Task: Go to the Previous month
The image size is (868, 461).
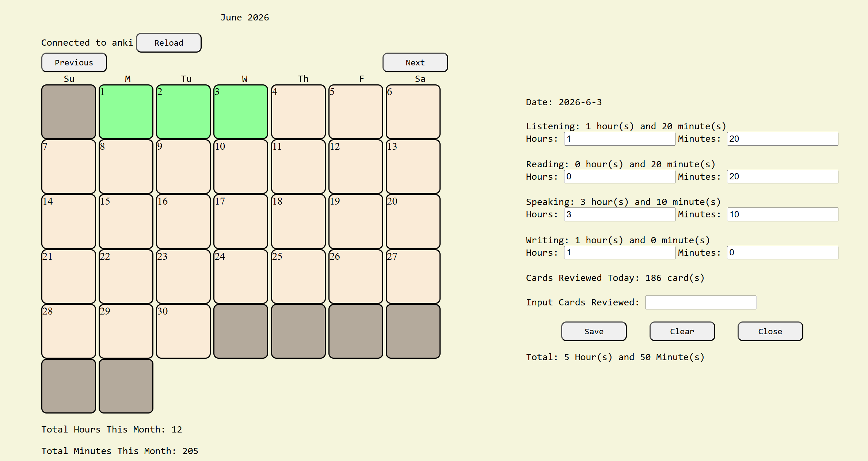Action: 74,62
